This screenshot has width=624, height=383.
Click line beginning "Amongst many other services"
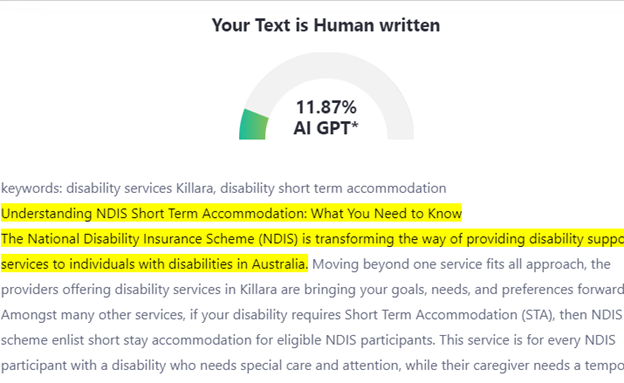pos(312,315)
